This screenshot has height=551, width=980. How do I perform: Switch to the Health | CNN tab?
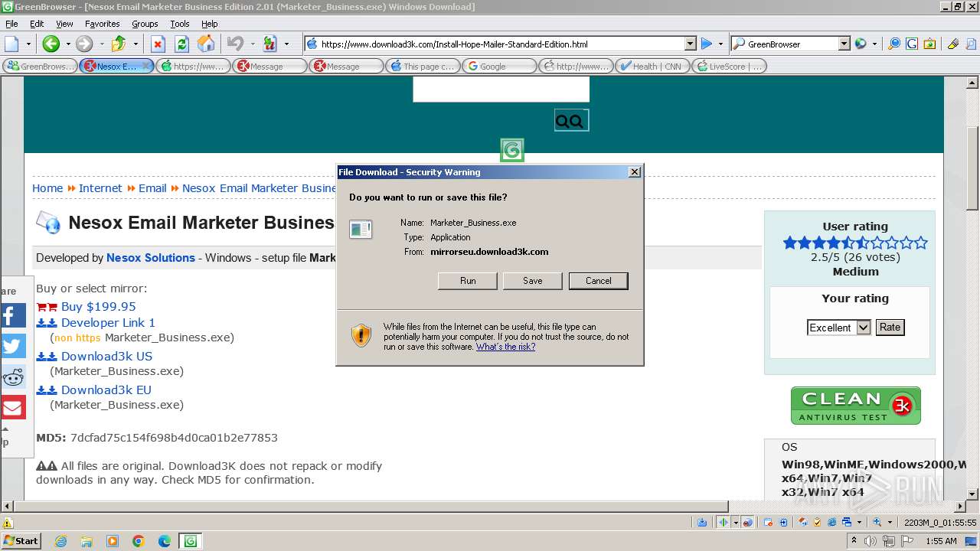(652, 67)
